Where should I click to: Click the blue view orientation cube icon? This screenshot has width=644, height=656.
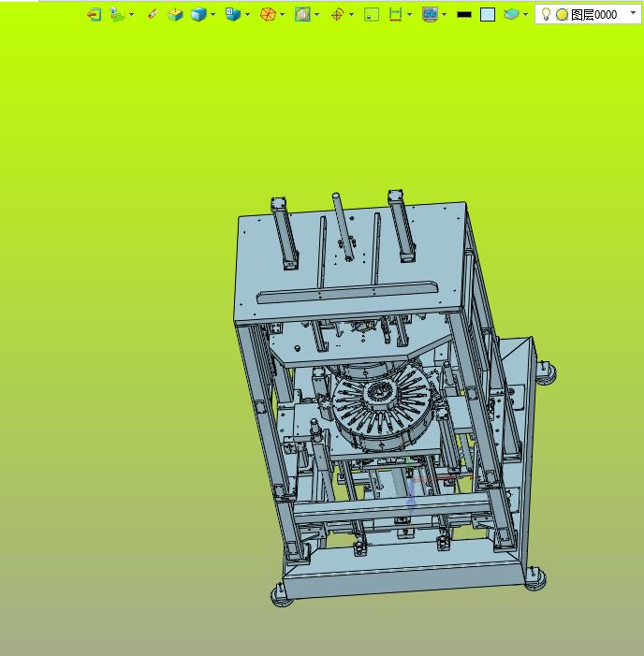click(x=233, y=15)
